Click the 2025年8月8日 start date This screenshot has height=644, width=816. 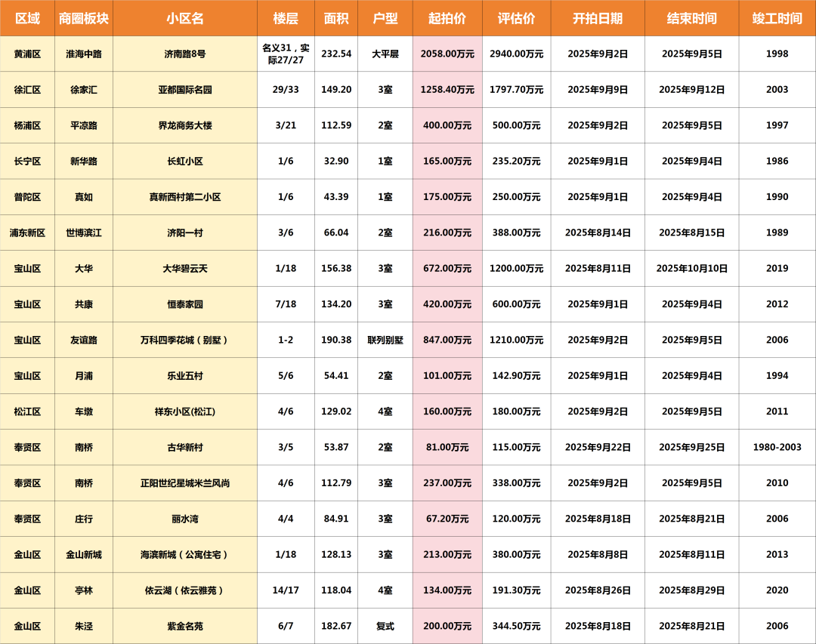pyautogui.click(x=598, y=554)
